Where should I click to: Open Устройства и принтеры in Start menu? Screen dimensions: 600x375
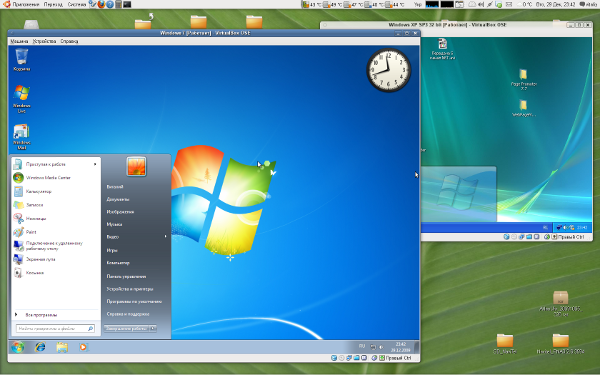(130, 289)
